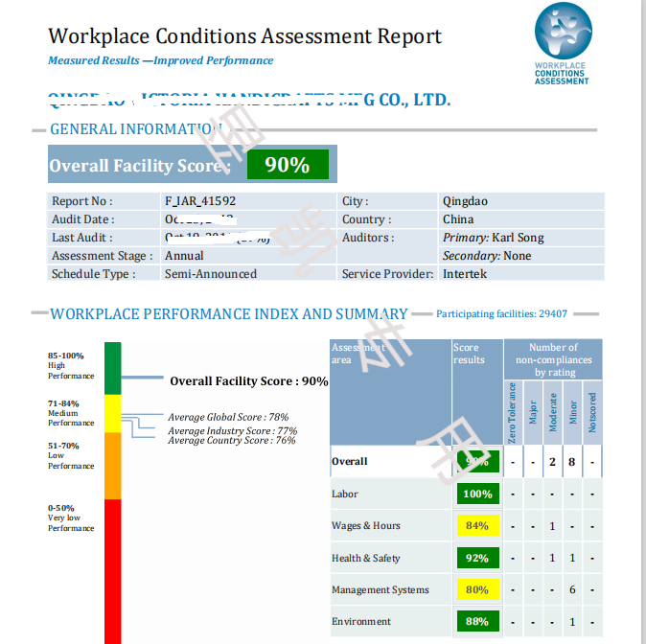Viewport: 646px width, 644px height.
Task: Click the report number F_IAR_41592
Action: pos(200,201)
